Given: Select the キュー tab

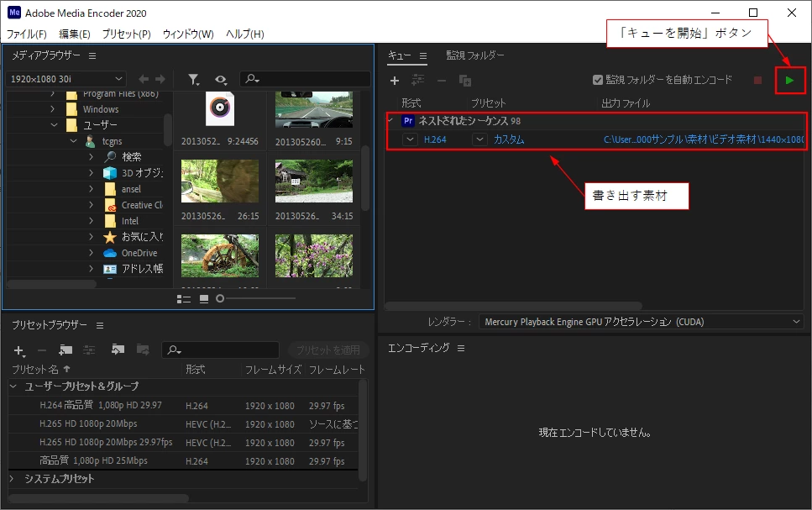Looking at the screenshot, I should tap(399, 55).
